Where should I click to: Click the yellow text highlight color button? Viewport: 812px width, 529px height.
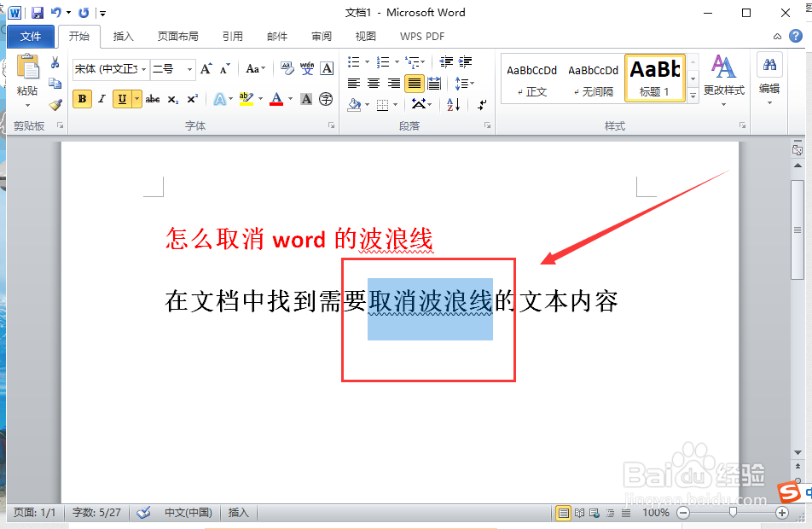coord(246,99)
